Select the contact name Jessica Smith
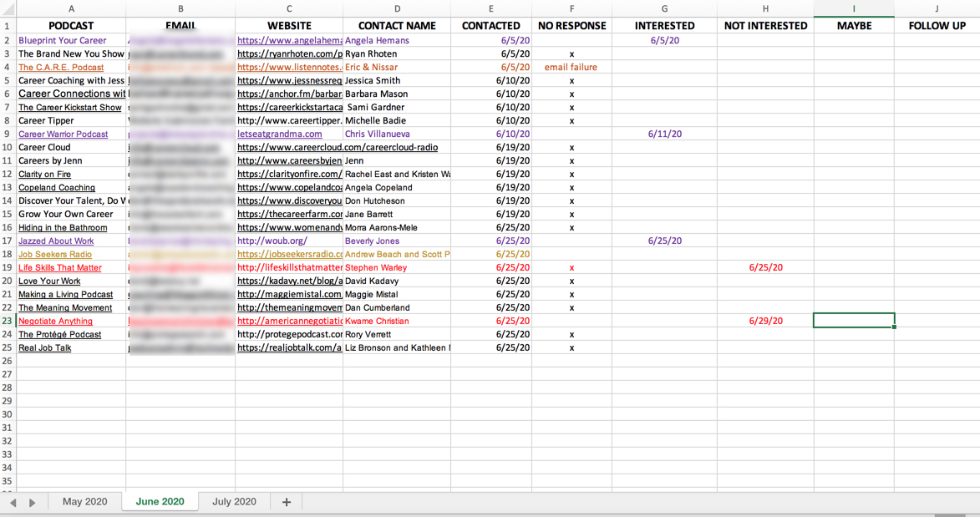980x517 pixels. tap(397, 81)
